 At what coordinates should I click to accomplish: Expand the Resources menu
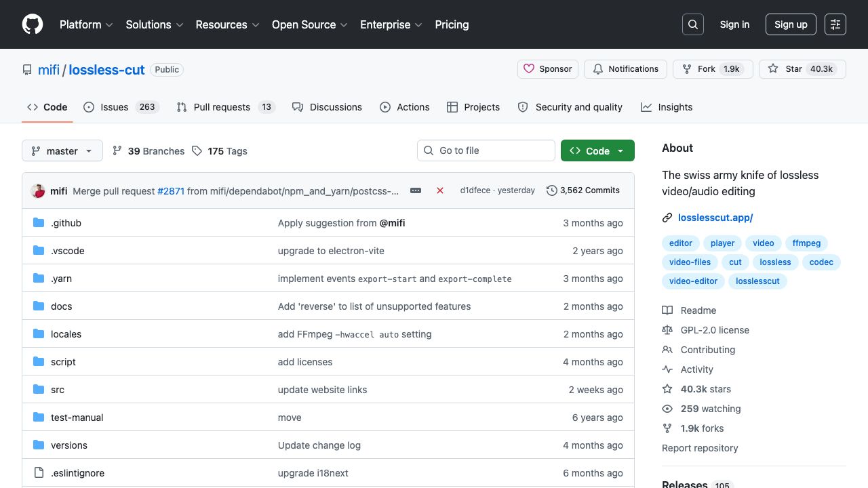pyautogui.click(x=227, y=24)
